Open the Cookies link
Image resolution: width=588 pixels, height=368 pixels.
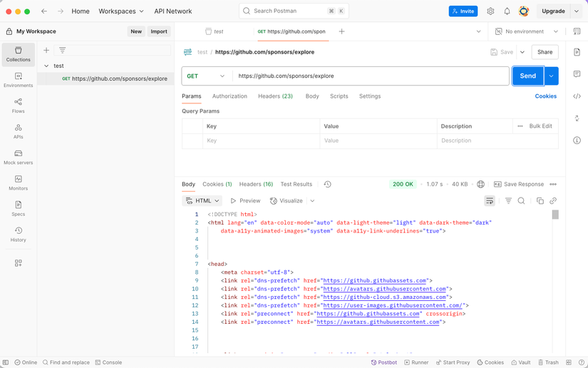coord(546,96)
